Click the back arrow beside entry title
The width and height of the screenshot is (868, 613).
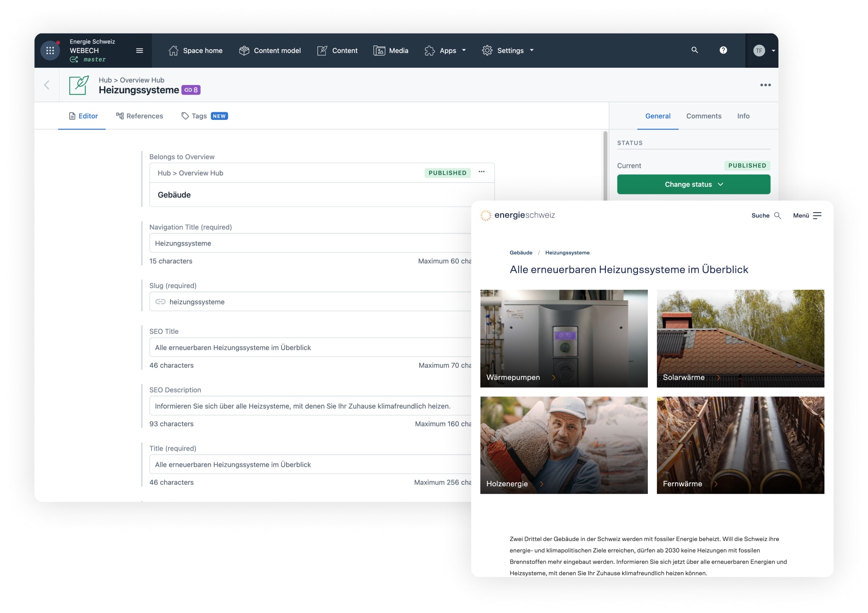[47, 85]
